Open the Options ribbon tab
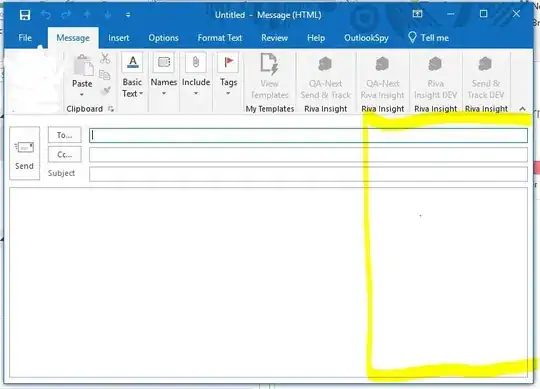540x389 pixels. click(x=163, y=38)
